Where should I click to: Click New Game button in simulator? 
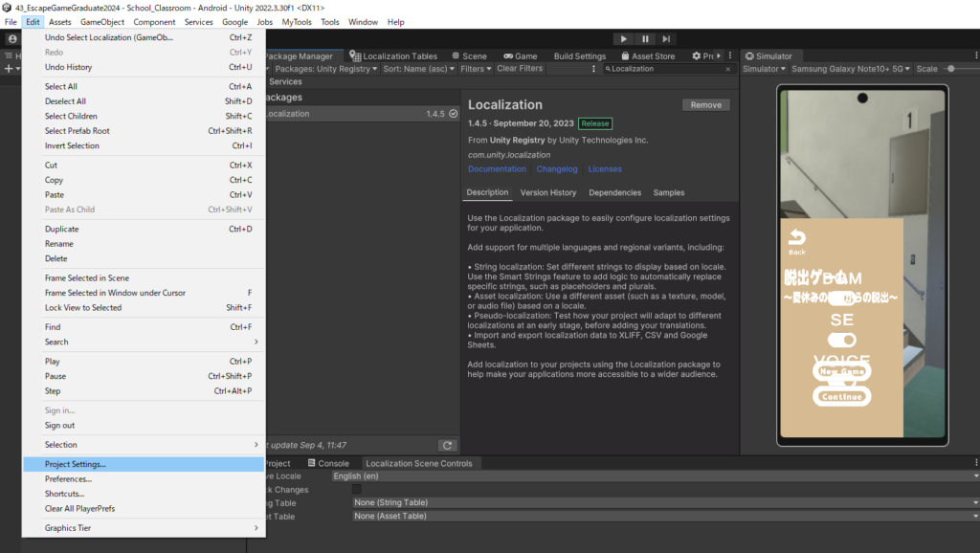842,371
